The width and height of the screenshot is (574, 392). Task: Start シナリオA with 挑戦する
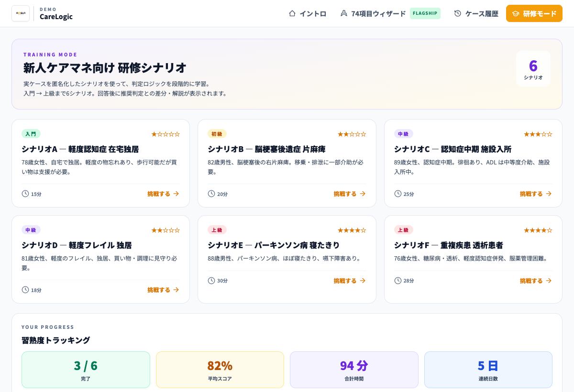[x=163, y=194]
